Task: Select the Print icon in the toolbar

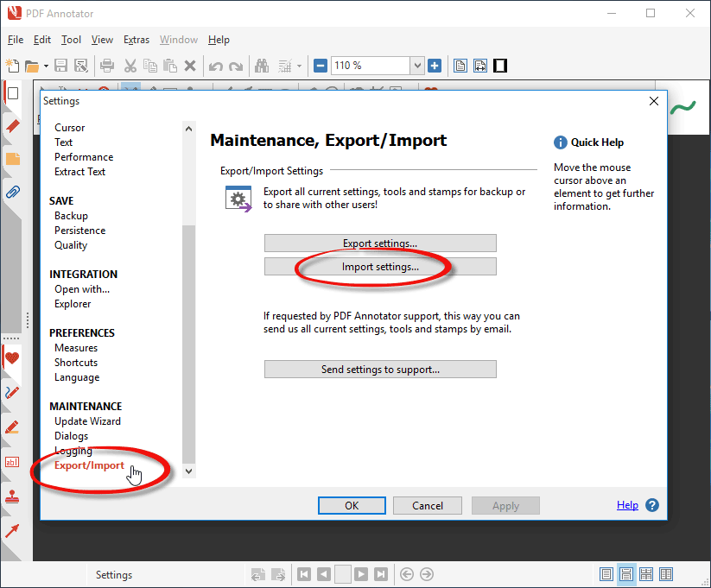Action: click(x=106, y=66)
